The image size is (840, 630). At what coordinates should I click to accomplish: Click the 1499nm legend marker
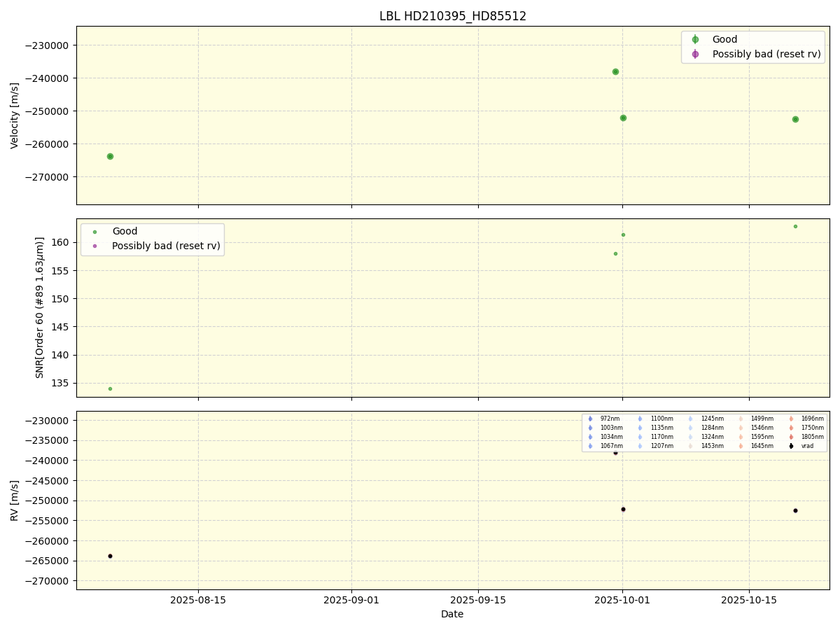[x=741, y=419]
